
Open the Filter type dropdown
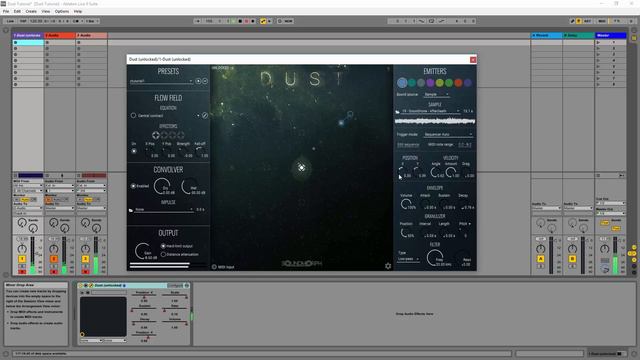click(409, 259)
